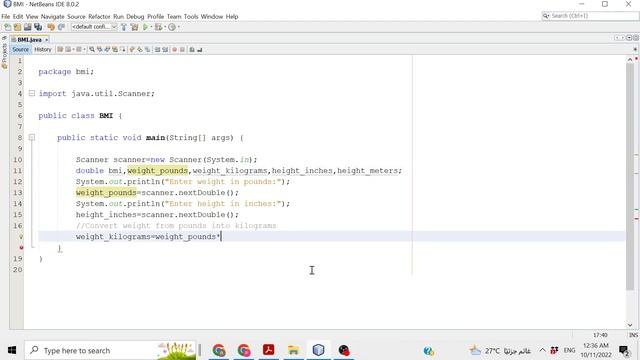Open the Refactor menu
The width and height of the screenshot is (640, 360).
coord(99,17)
